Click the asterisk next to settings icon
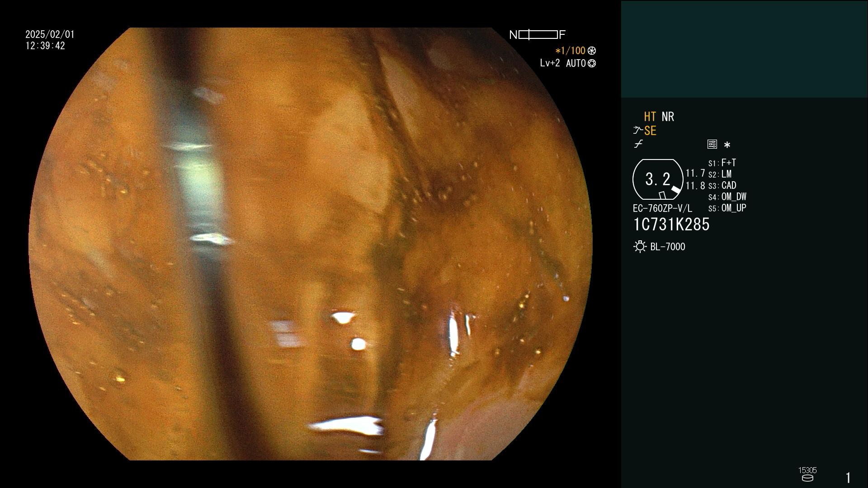Image resolution: width=868 pixels, height=488 pixels. coord(727,145)
